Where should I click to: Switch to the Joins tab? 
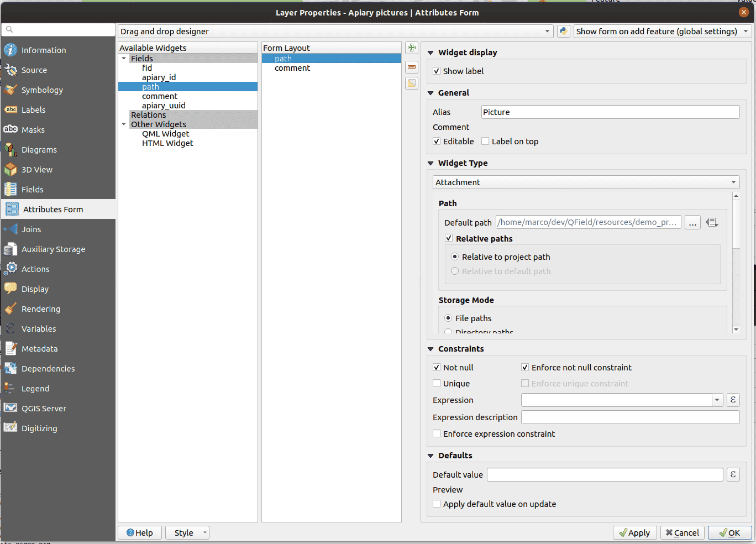click(x=31, y=229)
